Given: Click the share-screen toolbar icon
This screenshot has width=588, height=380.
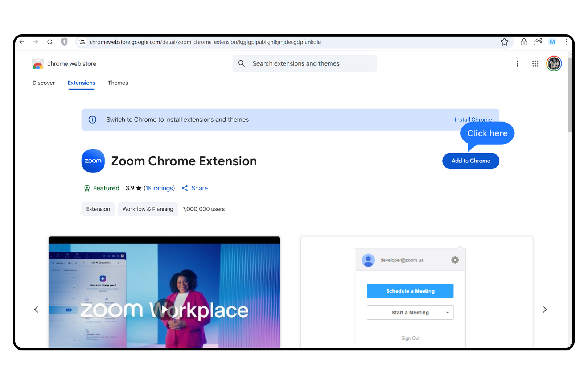Looking at the screenshot, I should pos(538,42).
